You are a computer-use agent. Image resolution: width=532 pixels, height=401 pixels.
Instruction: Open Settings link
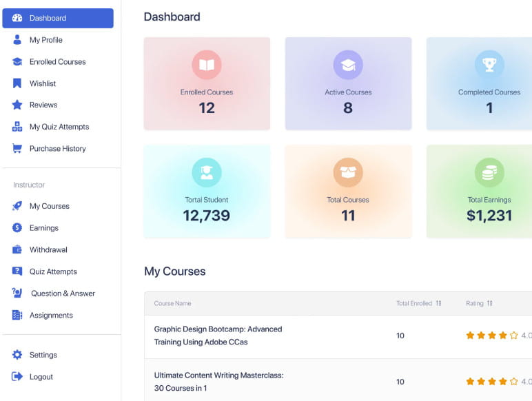coord(43,355)
